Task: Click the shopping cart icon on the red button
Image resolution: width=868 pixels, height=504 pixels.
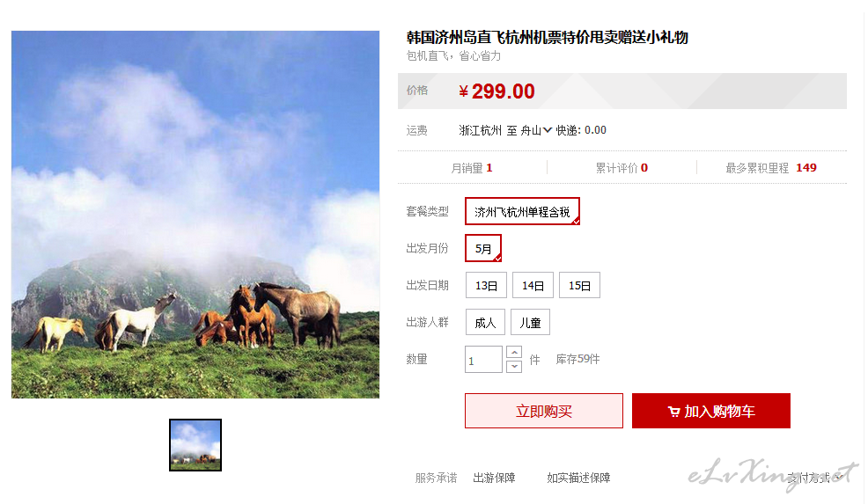Action: (x=673, y=412)
